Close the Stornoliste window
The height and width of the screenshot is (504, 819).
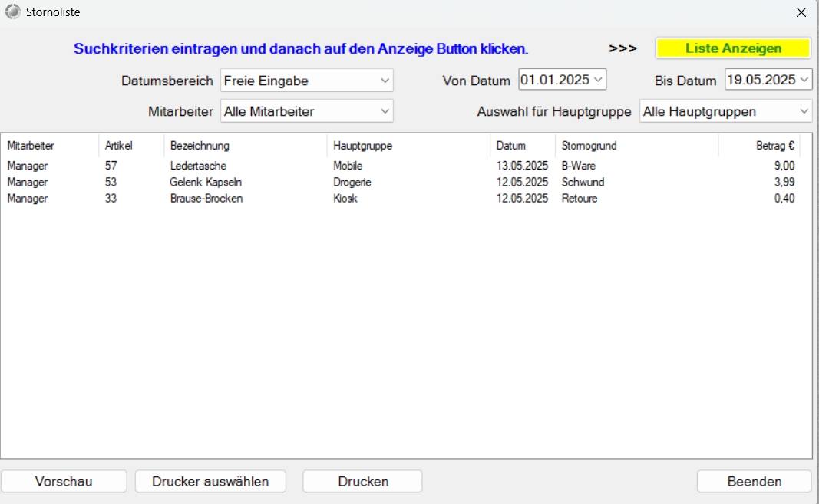(x=801, y=12)
